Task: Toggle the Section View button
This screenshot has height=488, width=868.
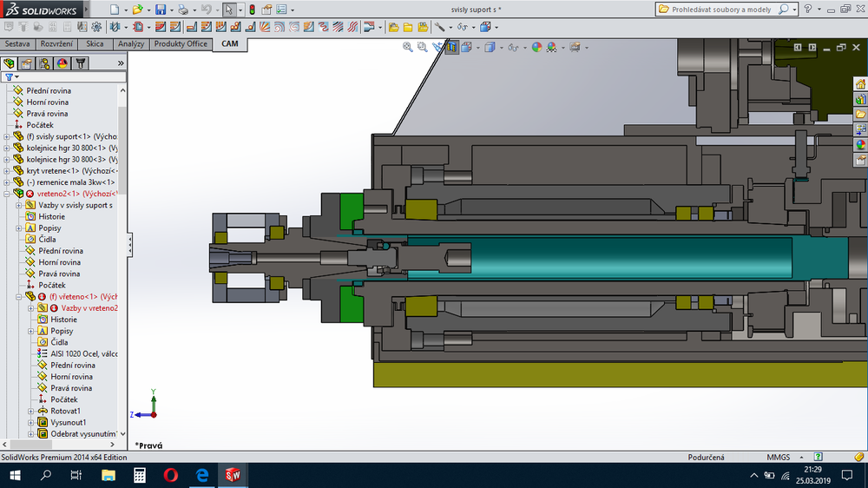Action: point(452,47)
